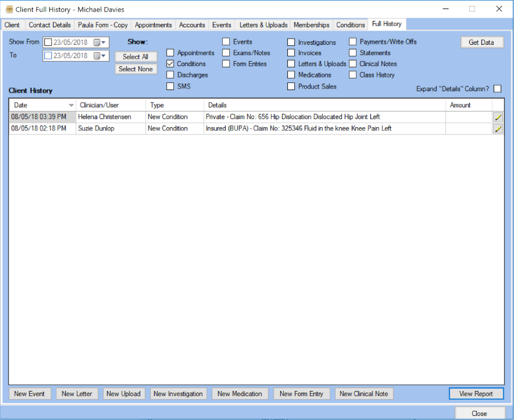
Task: Click edit pencil icon for Suzie Dunlop row
Action: 498,129
